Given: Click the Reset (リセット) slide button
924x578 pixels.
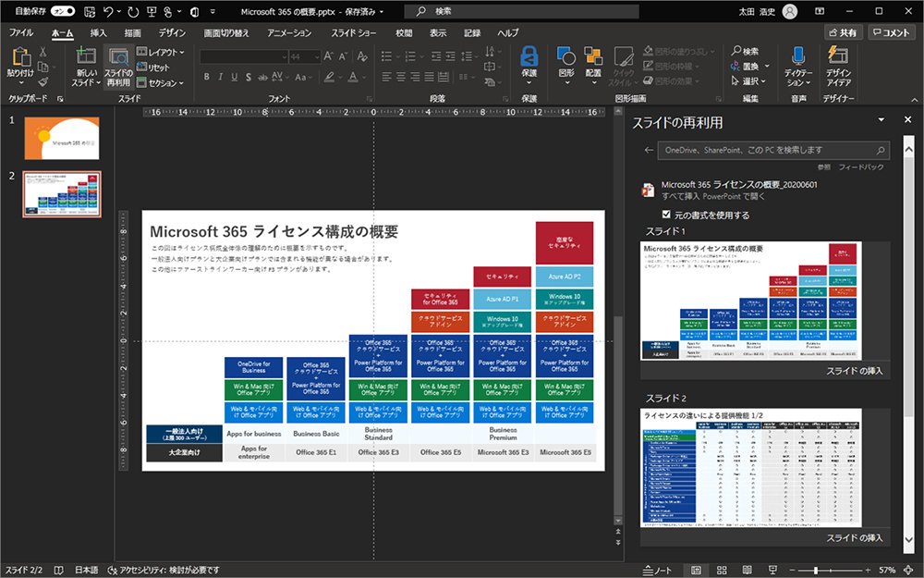Looking at the screenshot, I should click(x=153, y=68).
